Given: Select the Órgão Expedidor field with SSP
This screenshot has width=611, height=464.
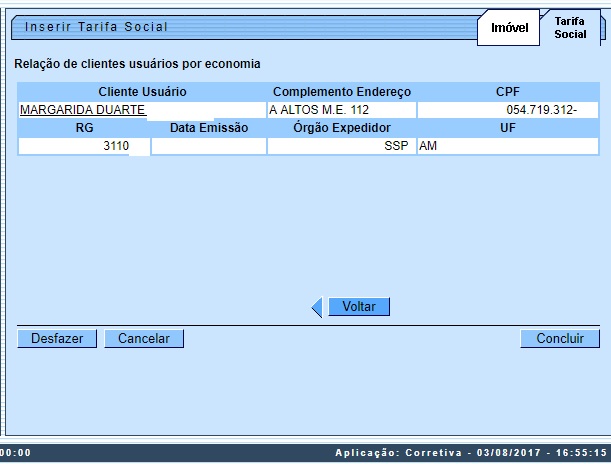Looking at the screenshot, I should click(x=341, y=146).
